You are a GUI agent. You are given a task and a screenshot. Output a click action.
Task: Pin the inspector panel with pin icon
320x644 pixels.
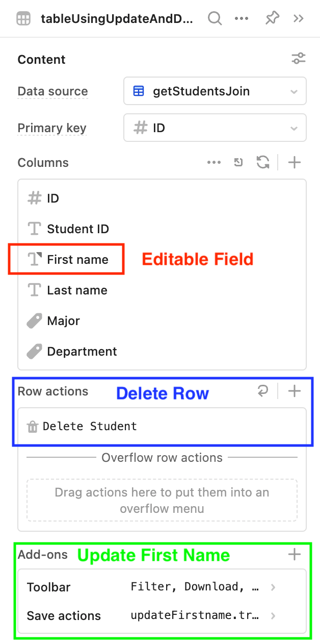[272, 19]
